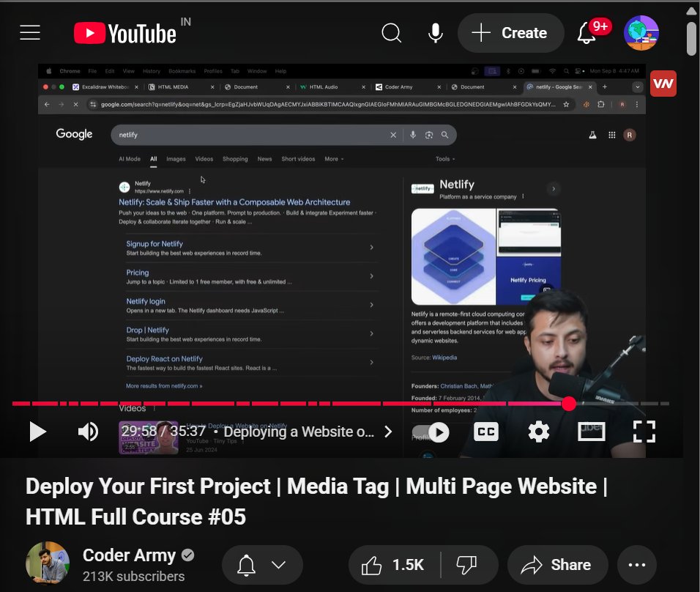
Task: Expand the 'Netlify login' sitelink chevron
Action: tap(371, 305)
